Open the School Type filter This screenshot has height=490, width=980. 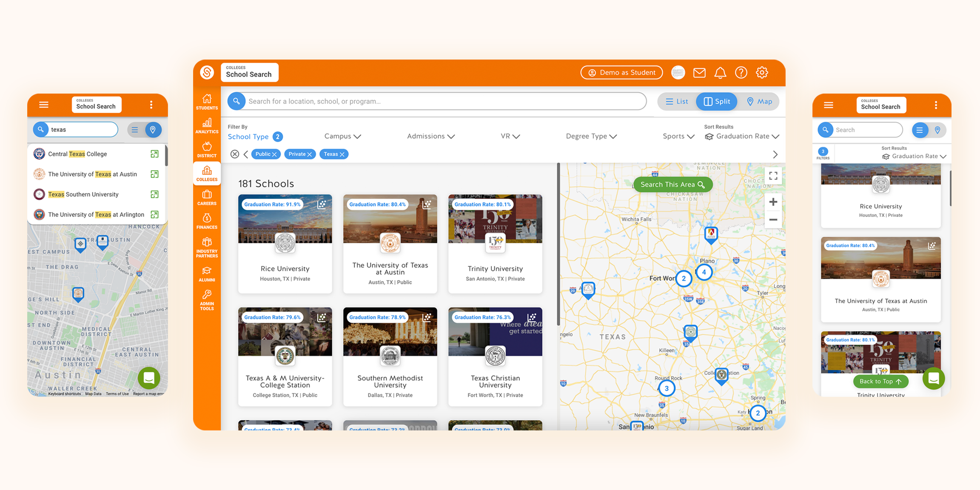point(255,137)
